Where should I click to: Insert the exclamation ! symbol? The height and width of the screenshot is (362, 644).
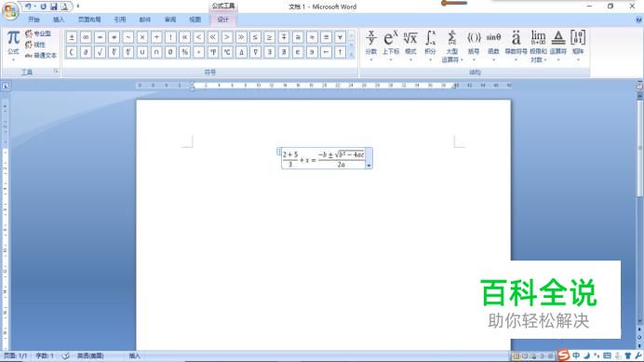[x=170, y=37]
